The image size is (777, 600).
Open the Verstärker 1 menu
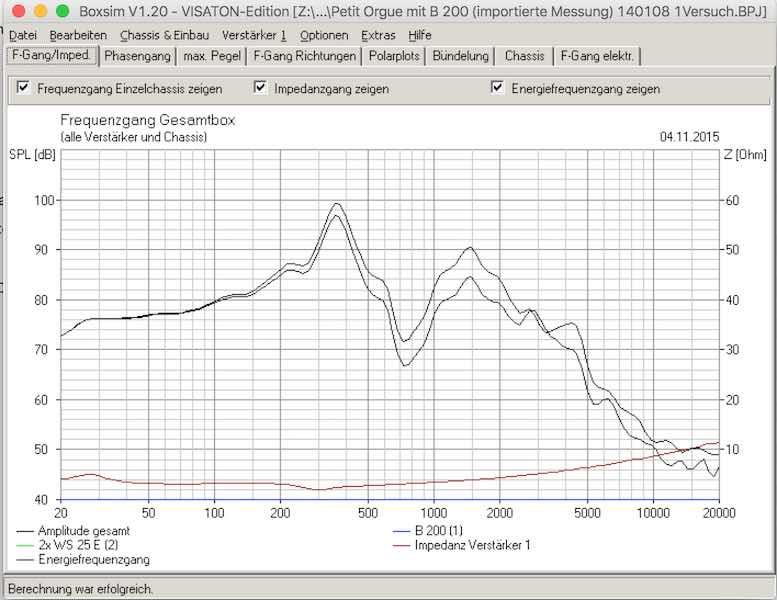[x=254, y=35]
